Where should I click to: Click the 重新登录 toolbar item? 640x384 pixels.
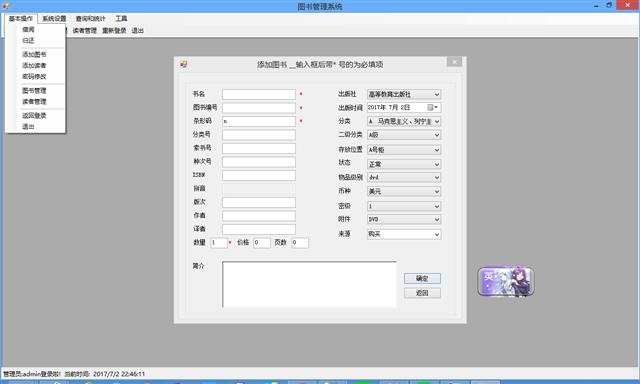click(114, 31)
